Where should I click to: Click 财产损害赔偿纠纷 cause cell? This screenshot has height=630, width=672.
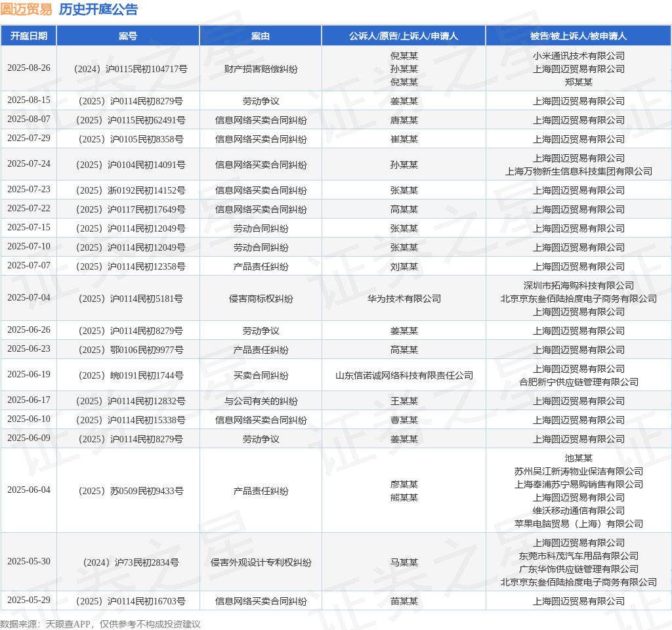point(261,69)
